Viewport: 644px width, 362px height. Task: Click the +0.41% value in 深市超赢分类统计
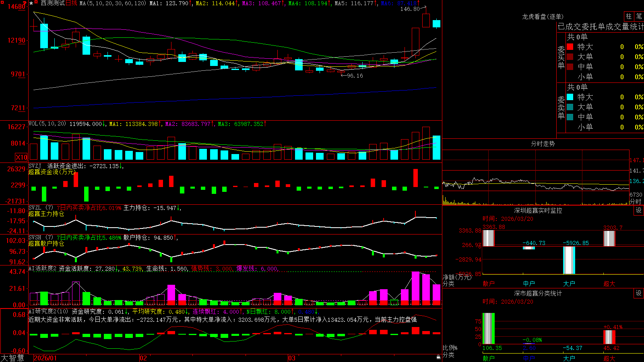tap(613, 327)
